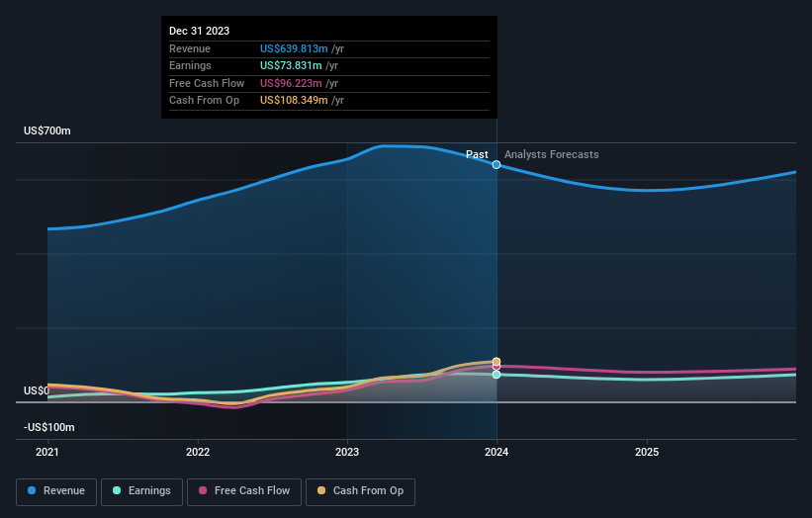Click the 2023 x-axis label

pyautogui.click(x=347, y=453)
